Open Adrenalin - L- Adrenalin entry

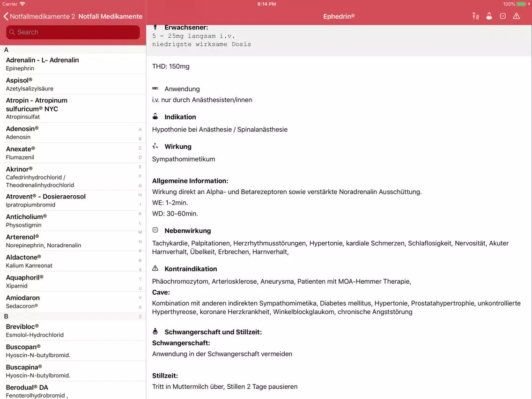click(x=73, y=64)
